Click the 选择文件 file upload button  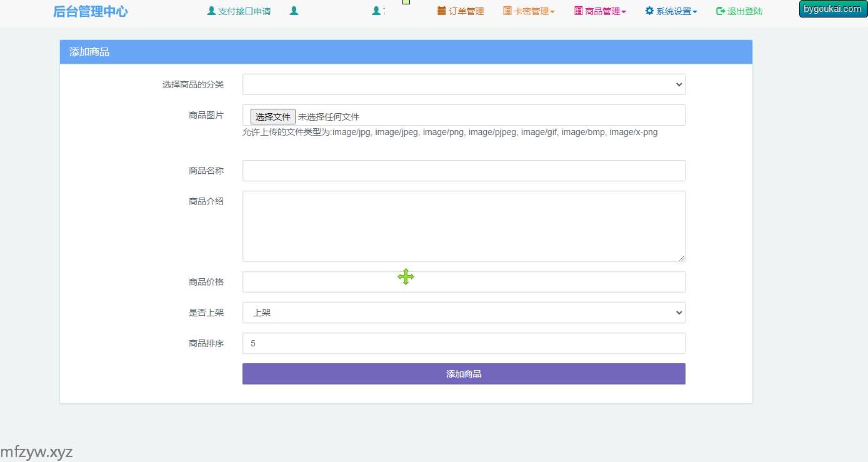click(273, 117)
